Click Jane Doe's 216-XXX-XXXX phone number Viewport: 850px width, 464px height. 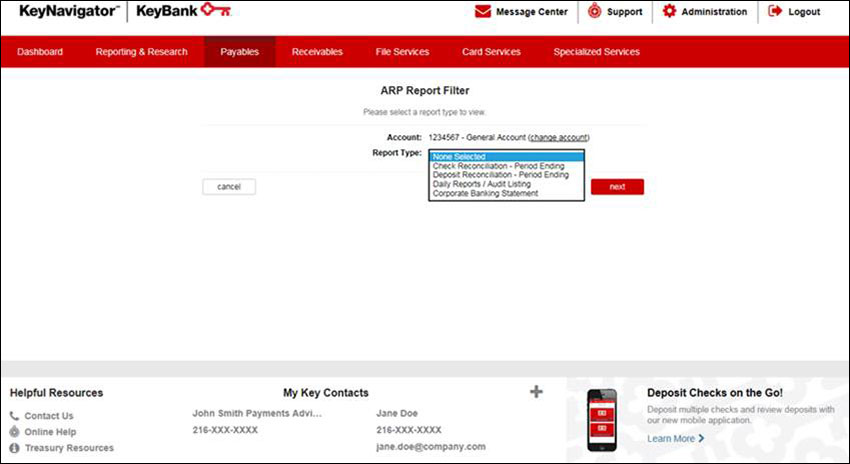tap(409, 430)
